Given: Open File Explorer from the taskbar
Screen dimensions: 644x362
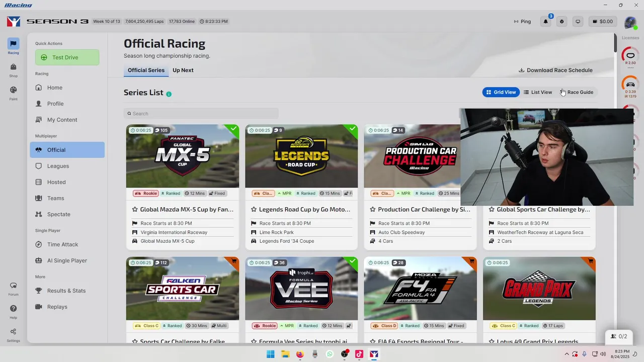Looking at the screenshot, I should coord(285,354).
